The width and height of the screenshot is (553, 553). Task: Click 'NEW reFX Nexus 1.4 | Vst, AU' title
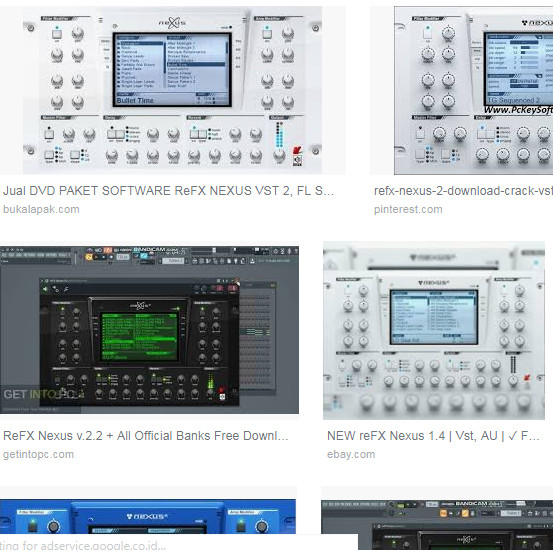tap(433, 436)
